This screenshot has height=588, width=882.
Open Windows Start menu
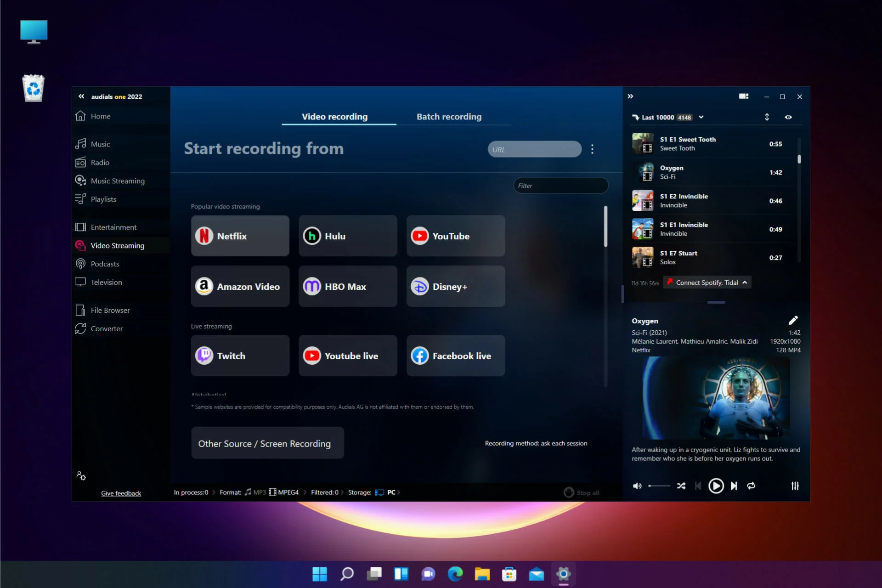coord(320,574)
